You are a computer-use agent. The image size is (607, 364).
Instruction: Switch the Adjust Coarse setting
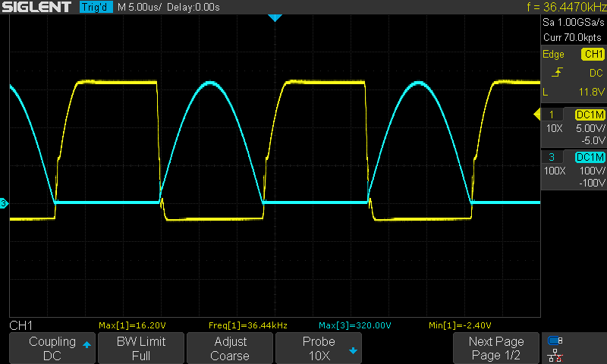pyautogui.click(x=230, y=348)
